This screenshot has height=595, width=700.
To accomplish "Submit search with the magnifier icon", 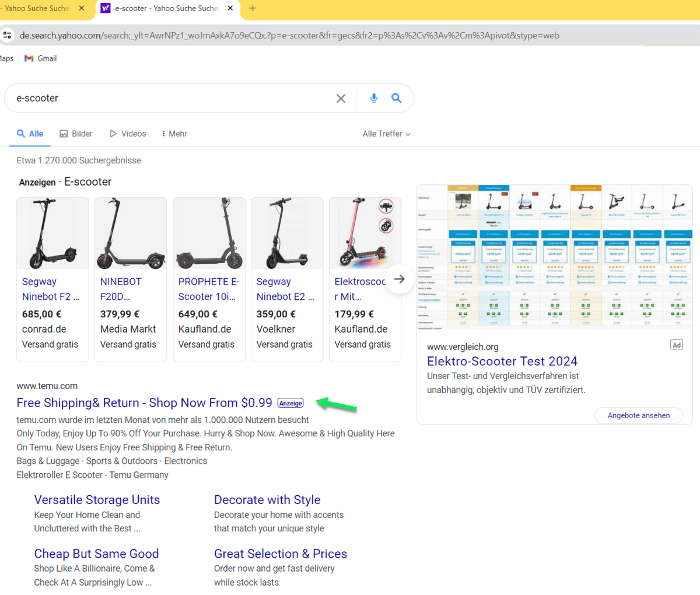I will pos(396,98).
